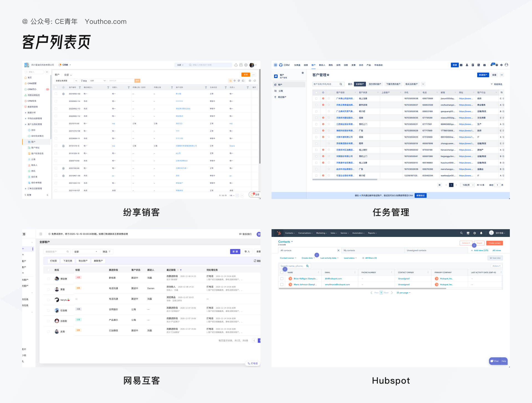Click the refresh icon in 网易互客 toolbar

click(x=255, y=261)
